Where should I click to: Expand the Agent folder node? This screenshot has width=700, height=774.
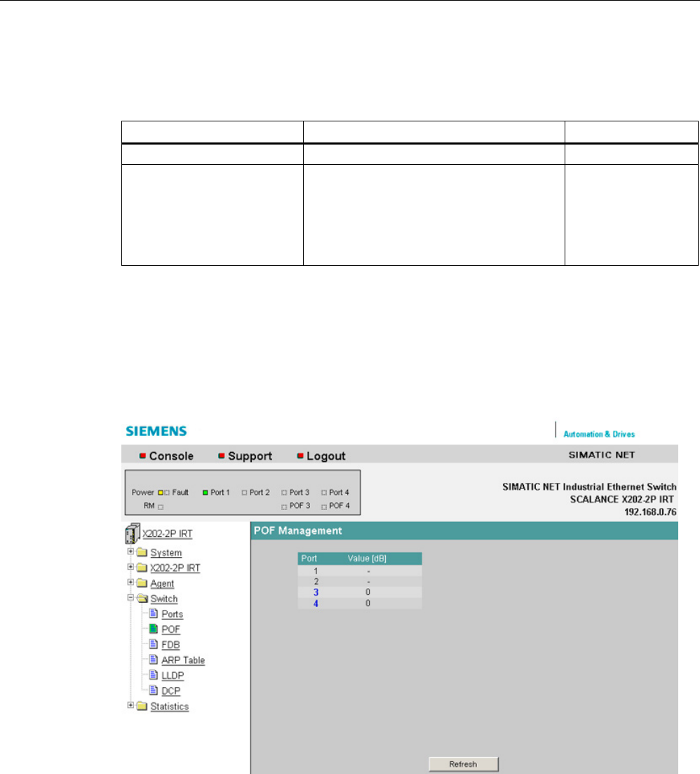(130, 582)
